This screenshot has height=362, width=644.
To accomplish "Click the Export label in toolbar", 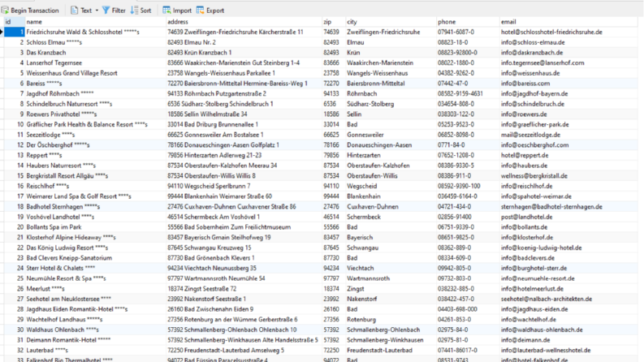I will pos(215,11).
